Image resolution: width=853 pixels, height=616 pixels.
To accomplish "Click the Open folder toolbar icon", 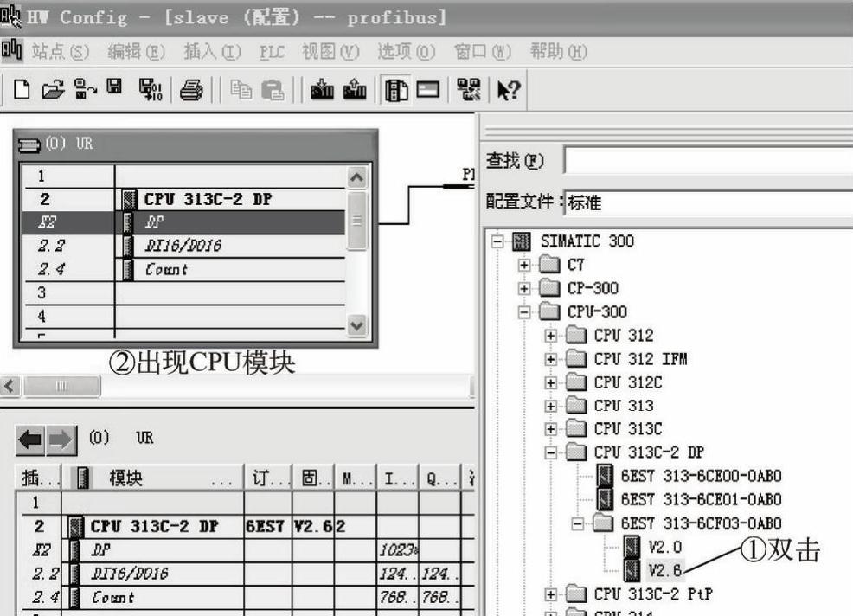I will coord(53,89).
